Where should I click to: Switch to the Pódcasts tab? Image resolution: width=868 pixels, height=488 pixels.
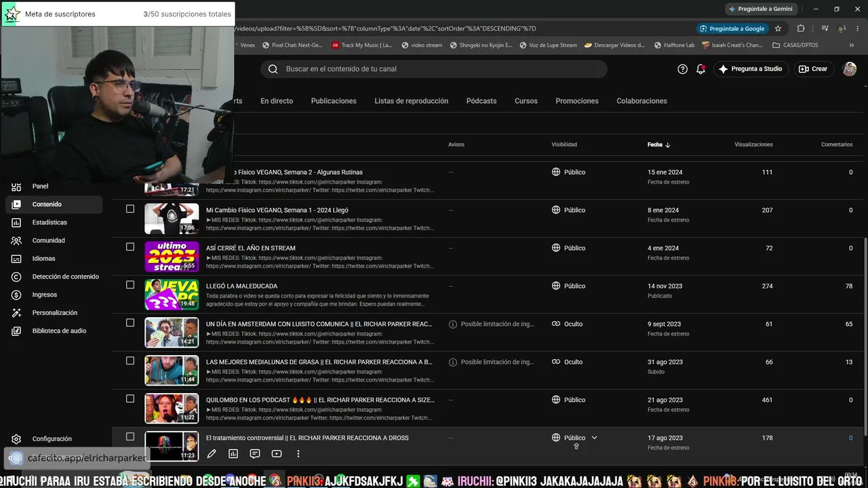(x=481, y=101)
